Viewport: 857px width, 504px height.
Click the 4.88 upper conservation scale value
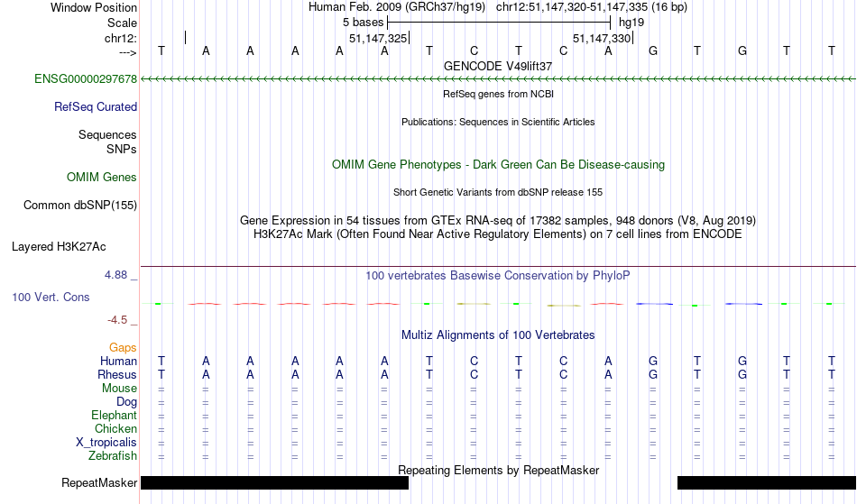click(x=115, y=275)
